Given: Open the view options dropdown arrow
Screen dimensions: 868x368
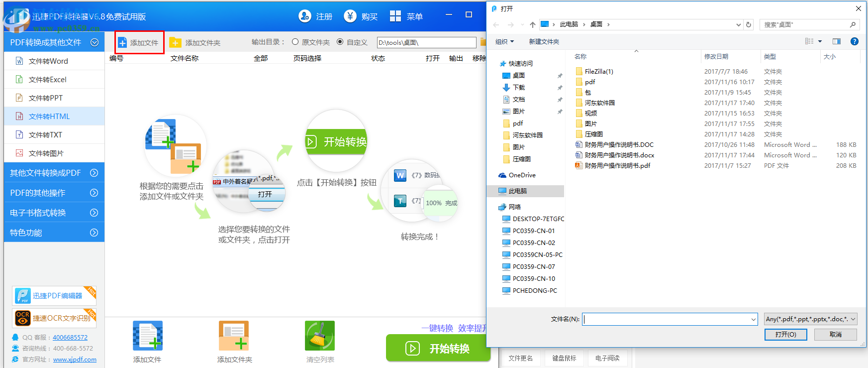Looking at the screenshot, I should (820, 41).
